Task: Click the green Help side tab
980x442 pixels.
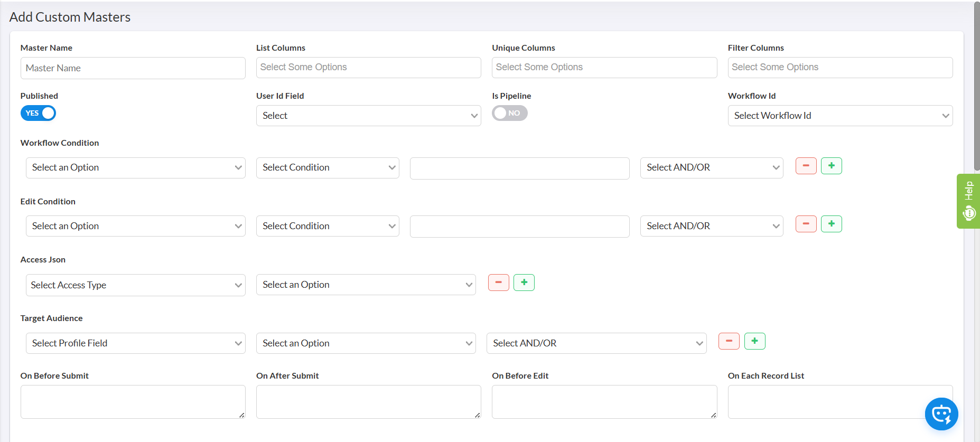Action: (x=968, y=201)
